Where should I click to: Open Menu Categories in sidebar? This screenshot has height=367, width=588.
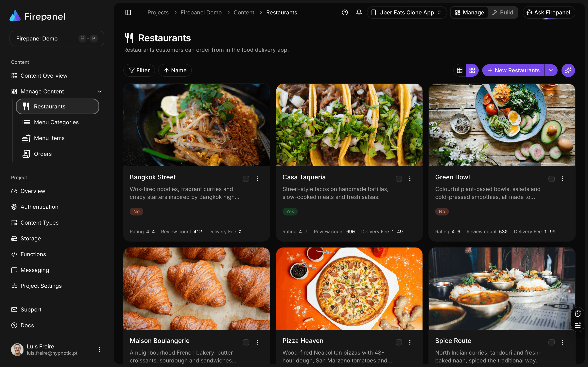58,122
